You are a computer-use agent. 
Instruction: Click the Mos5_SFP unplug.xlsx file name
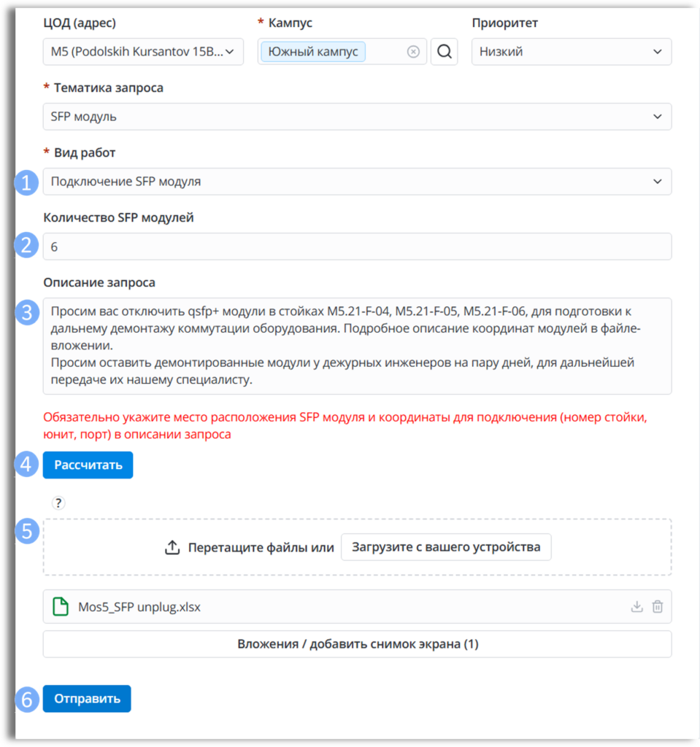coord(139,607)
